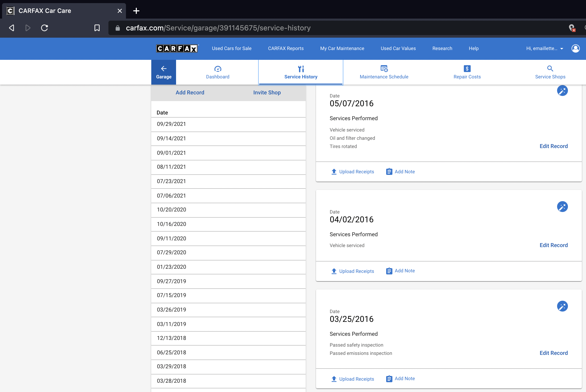This screenshot has height=392, width=586.
Task: Open a new browser tab with plus icon
Action: [136, 11]
